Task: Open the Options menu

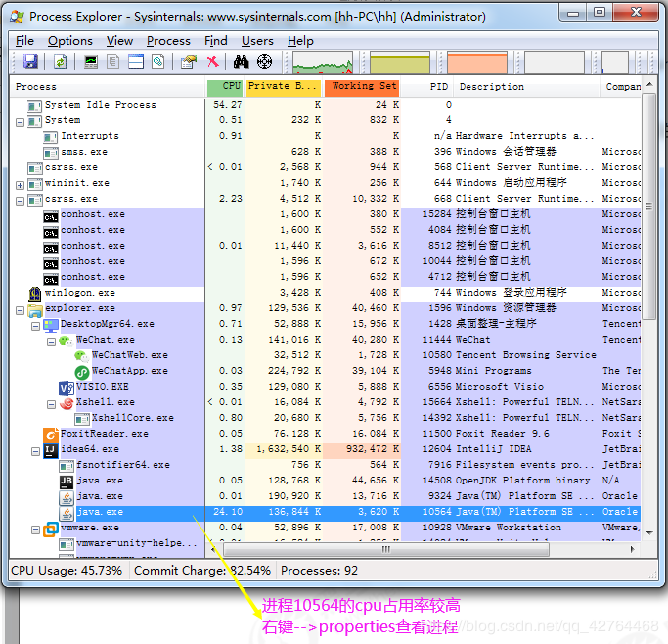Action: (69, 41)
